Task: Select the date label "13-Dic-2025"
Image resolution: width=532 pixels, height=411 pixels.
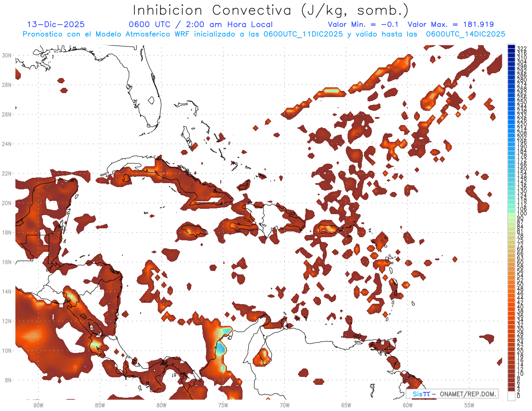Action: coord(56,24)
